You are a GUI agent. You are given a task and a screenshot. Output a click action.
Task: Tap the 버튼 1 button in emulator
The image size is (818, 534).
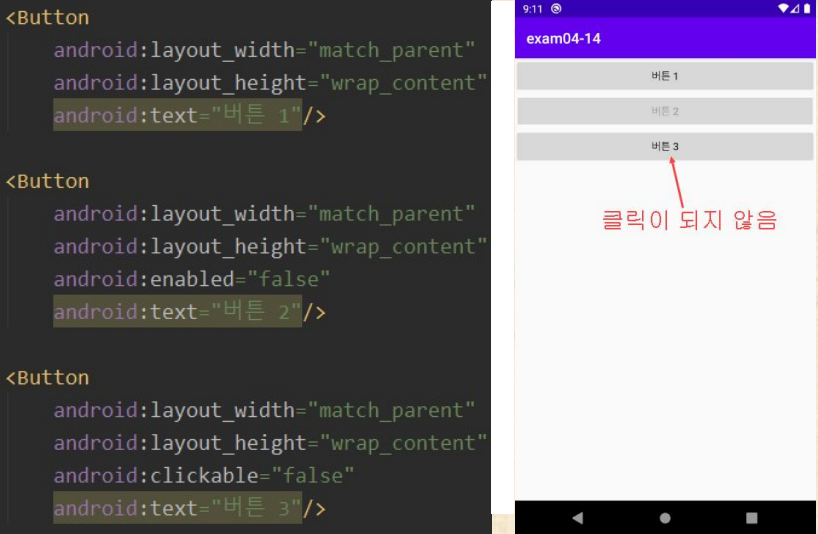click(x=665, y=76)
